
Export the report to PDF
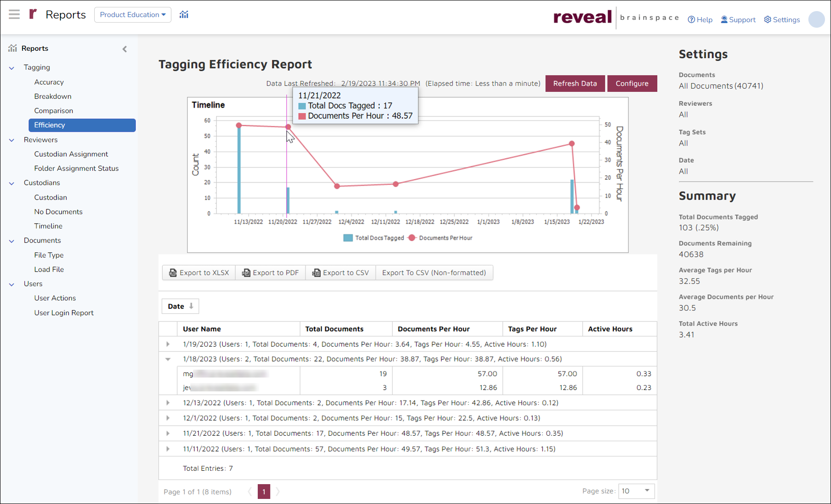pyautogui.click(x=271, y=273)
